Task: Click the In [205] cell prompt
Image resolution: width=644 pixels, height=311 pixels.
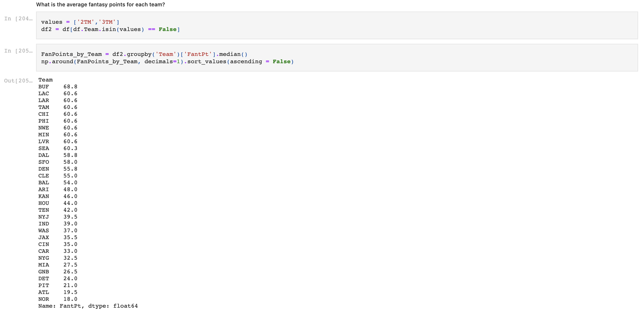Action: [x=18, y=51]
